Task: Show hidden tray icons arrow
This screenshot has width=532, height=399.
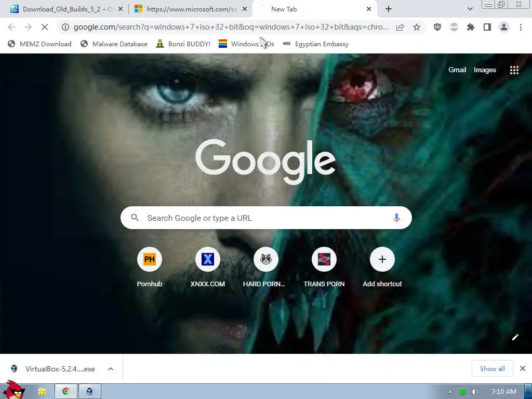Action: [450, 392]
